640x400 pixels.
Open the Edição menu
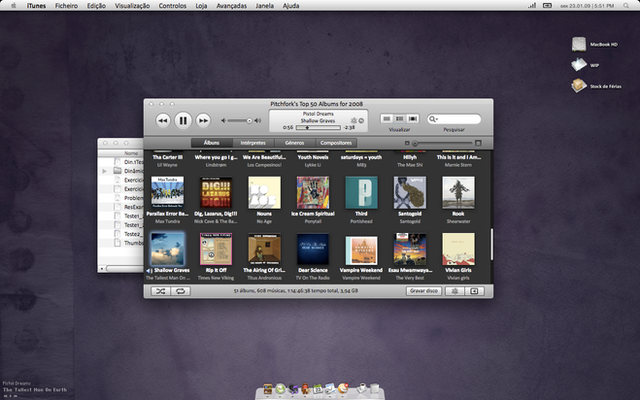point(96,6)
